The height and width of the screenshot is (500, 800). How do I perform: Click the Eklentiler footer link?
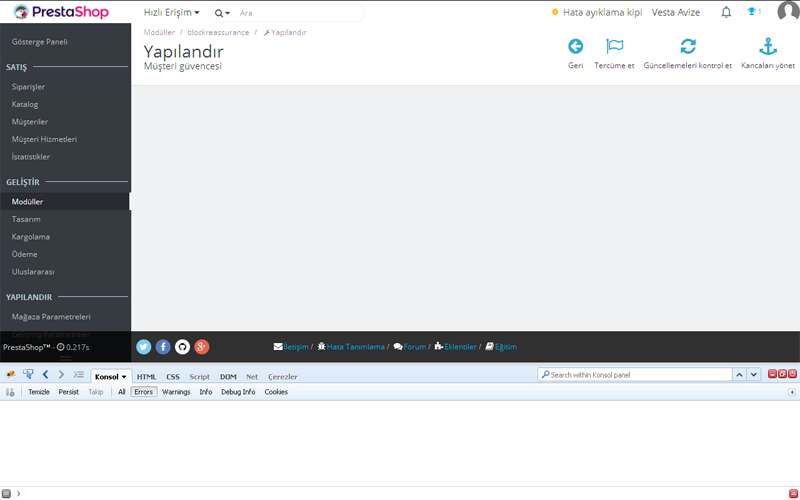pyautogui.click(x=456, y=347)
